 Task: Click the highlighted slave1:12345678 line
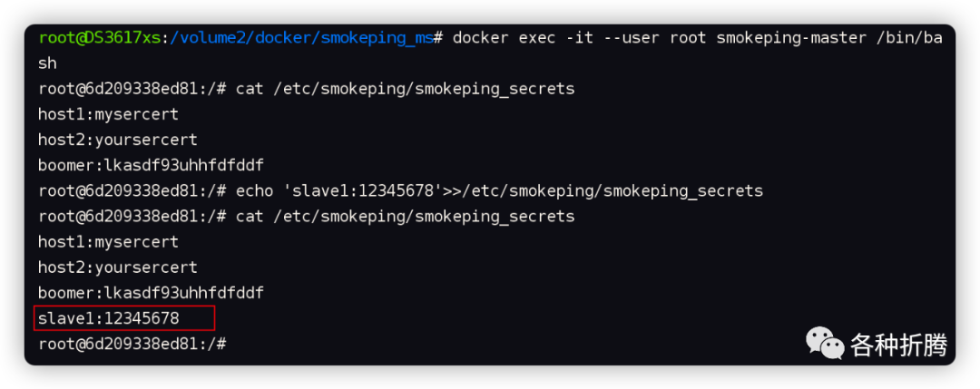pyautogui.click(x=124, y=317)
